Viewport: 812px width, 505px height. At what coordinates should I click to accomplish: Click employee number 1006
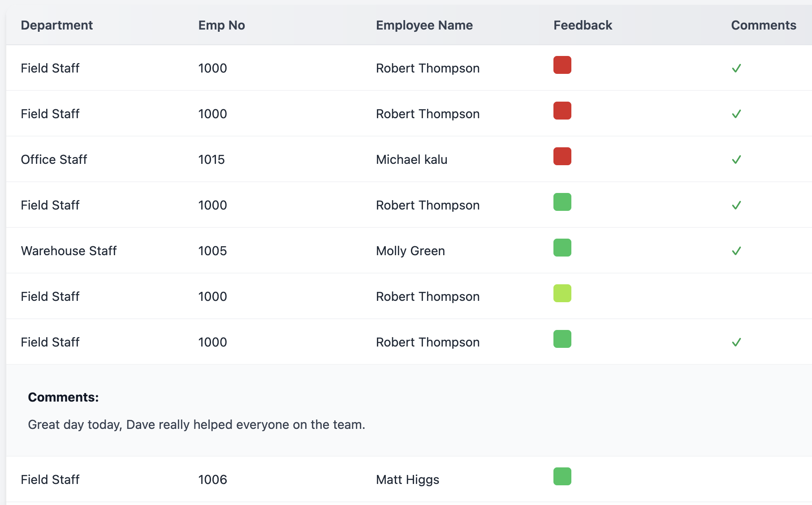click(x=212, y=480)
